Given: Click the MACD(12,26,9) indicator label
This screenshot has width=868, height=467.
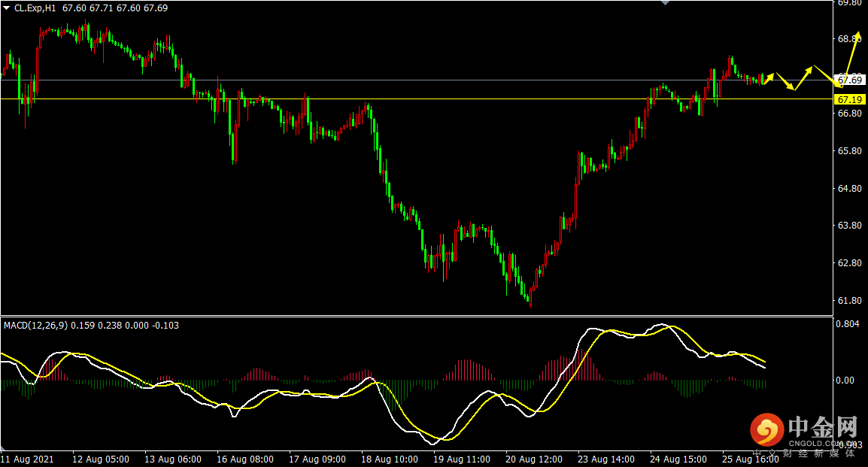Looking at the screenshot, I should coord(36,326).
